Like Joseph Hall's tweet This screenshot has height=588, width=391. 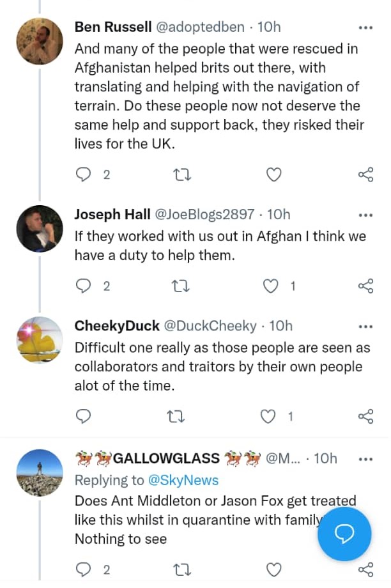click(x=272, y=286)
